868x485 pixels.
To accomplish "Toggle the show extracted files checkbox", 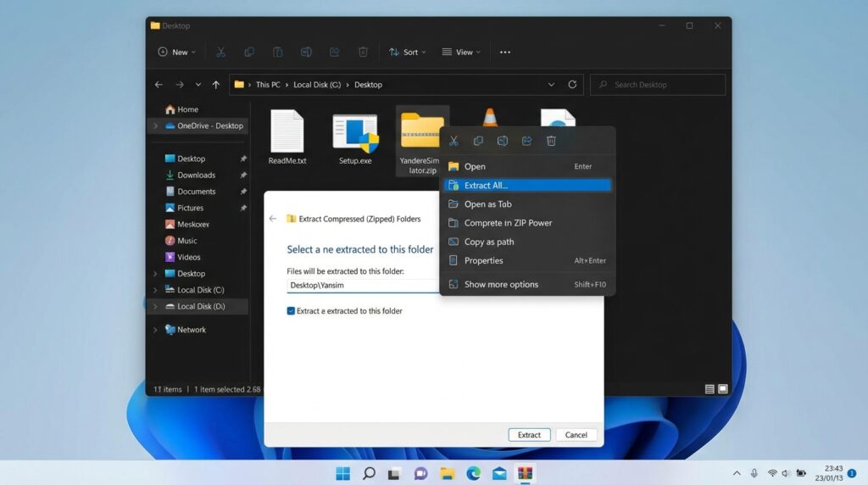I will coord(292,311).
